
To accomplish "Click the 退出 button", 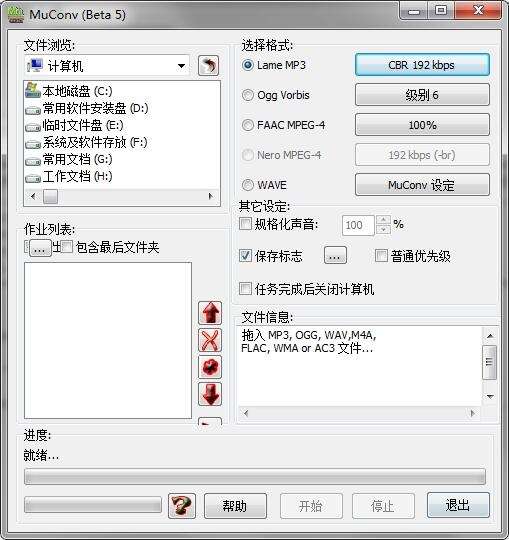I will coord(458,505).
